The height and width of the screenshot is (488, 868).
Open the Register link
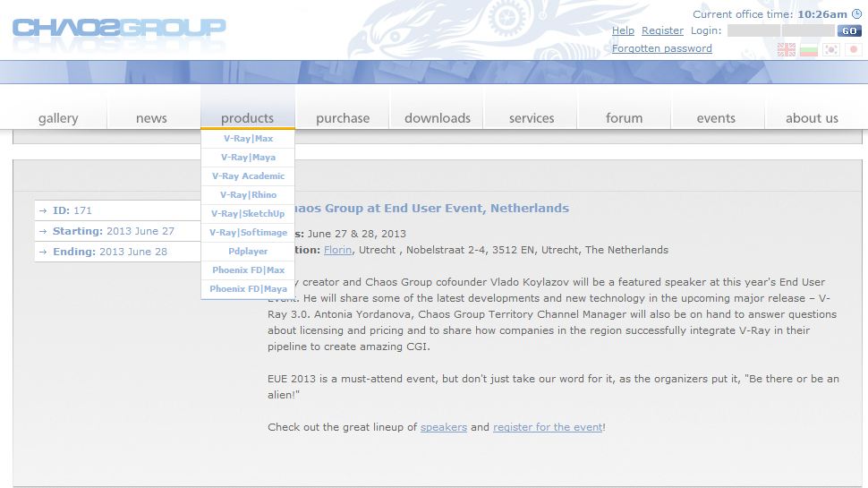662,31
